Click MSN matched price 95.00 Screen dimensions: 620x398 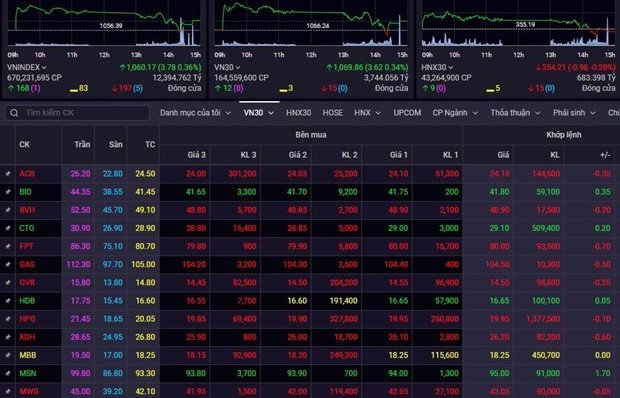coord(499,373)
